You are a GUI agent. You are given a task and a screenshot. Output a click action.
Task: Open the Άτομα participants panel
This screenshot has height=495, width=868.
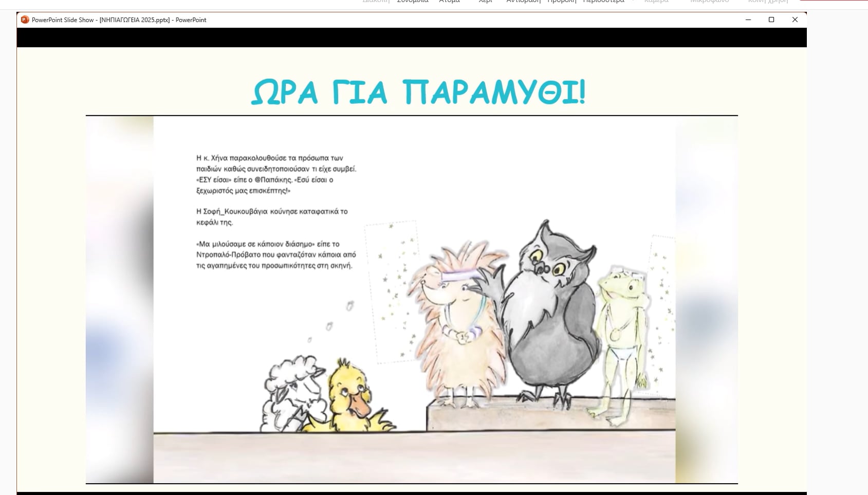[x=449, y=2]
